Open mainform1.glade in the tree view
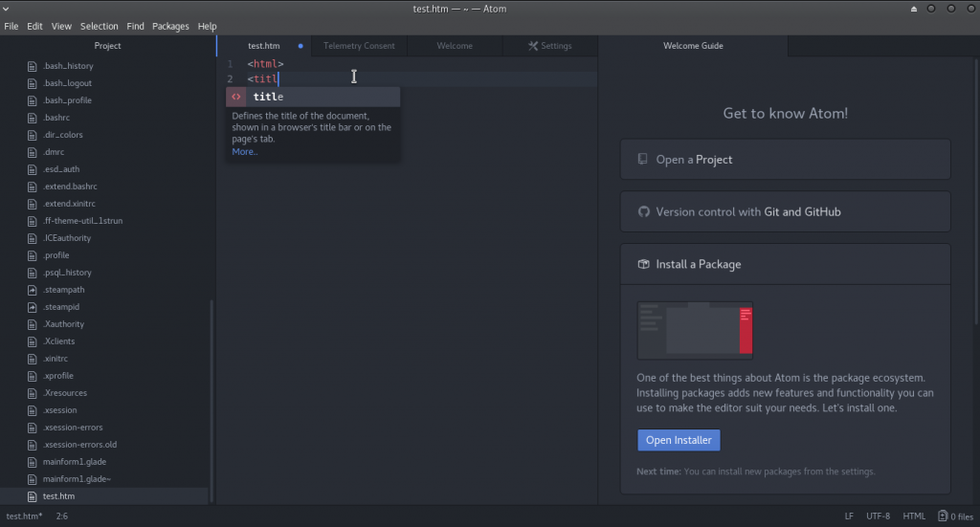The height and width of the screenshot is (527, 980). [74, 462]
